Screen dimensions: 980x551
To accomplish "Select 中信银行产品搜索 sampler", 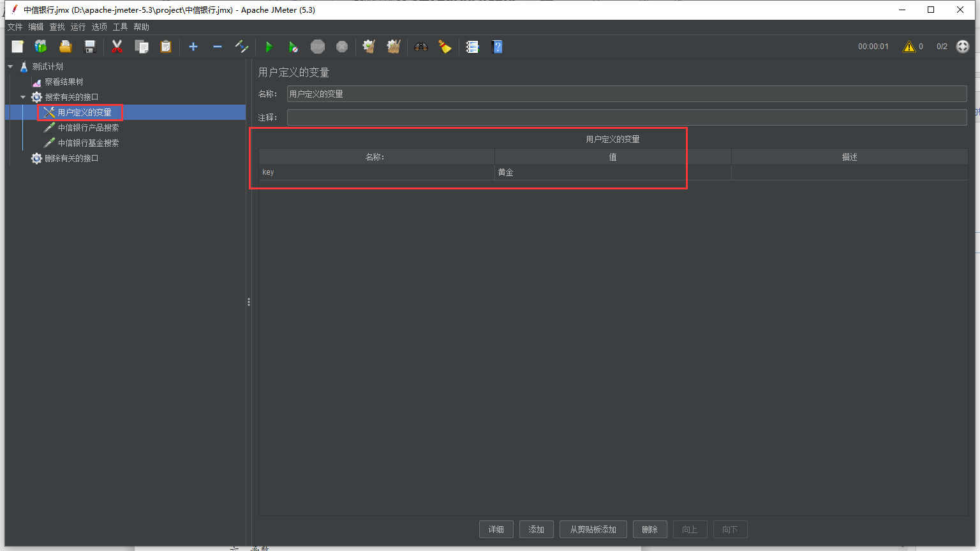I will (x=88, y=128).
